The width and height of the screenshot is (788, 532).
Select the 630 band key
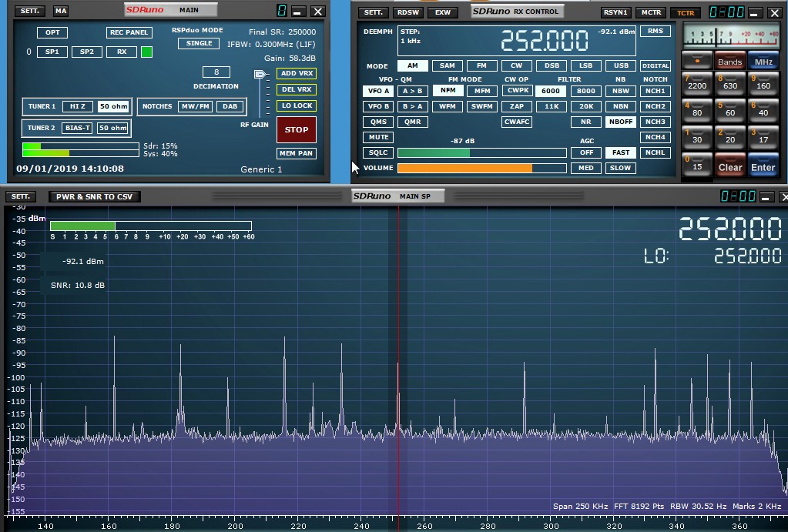pos(729,83)
